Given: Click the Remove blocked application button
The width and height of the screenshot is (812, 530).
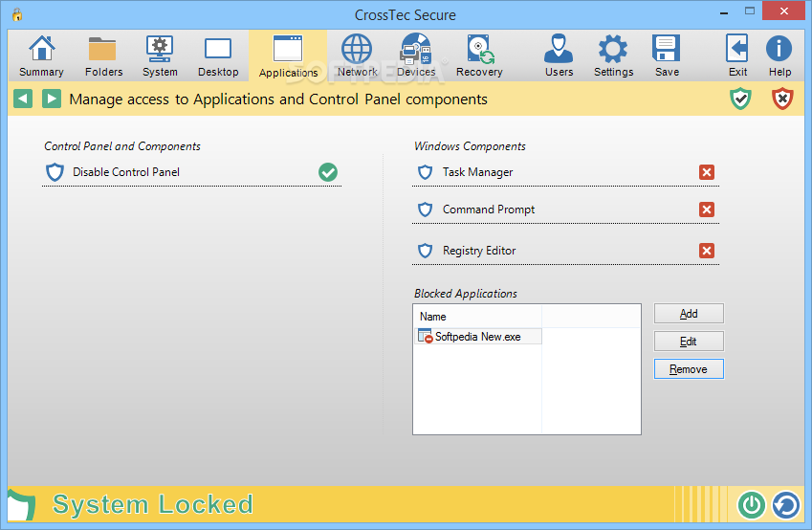Looking at the screenshot, I should point(689,369).
